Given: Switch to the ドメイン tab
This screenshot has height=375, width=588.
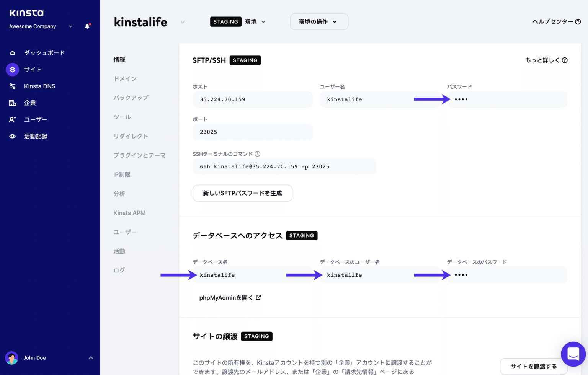Looking at the screenshot, I should (125, 78).
